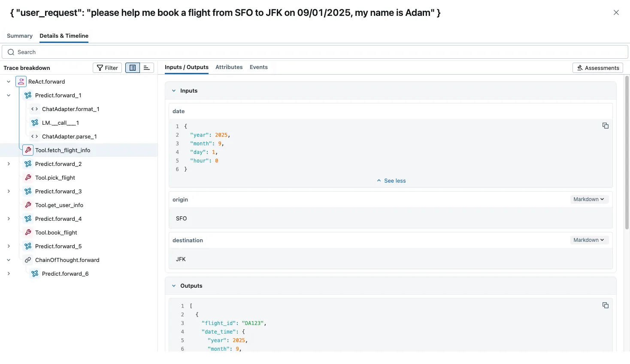Select the Tool.fetch_flight_info wrench icon
This screenshot has width=630, height=364.
tap(28, 150)
